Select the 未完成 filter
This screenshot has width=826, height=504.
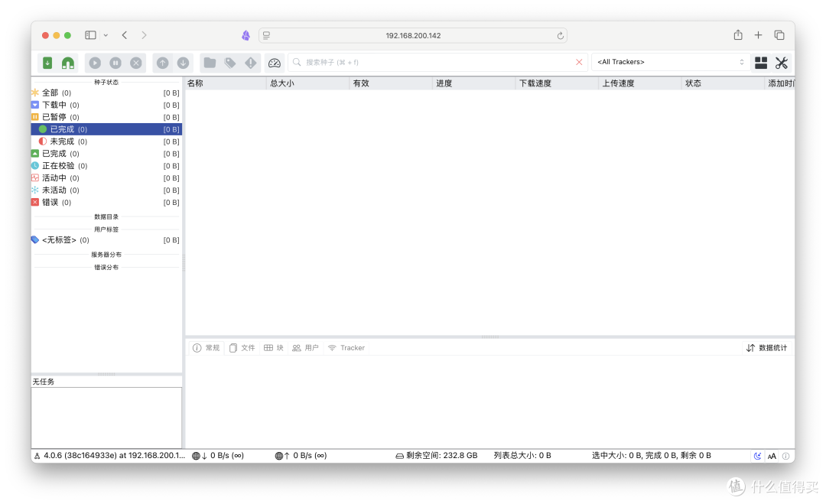[106, 141]
